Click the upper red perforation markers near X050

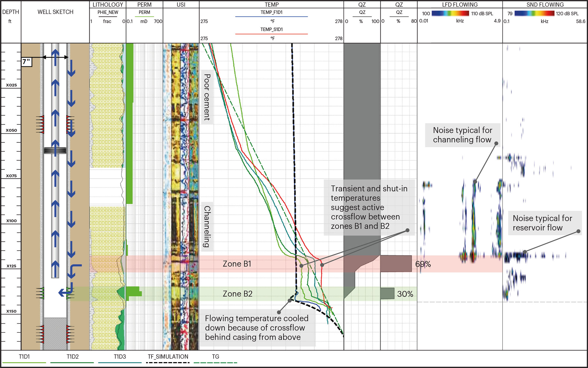point(40,125)
